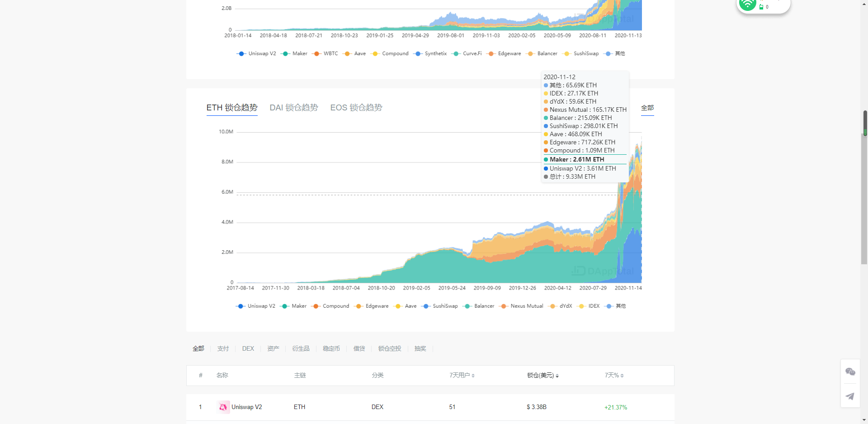Click 2020-11-14 x-axis date label

[628, 288]
